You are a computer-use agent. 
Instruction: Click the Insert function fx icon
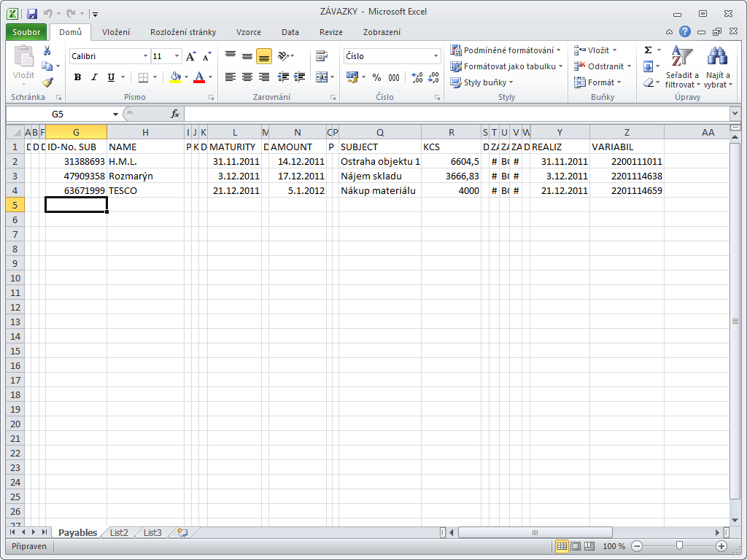click(175, 114)
